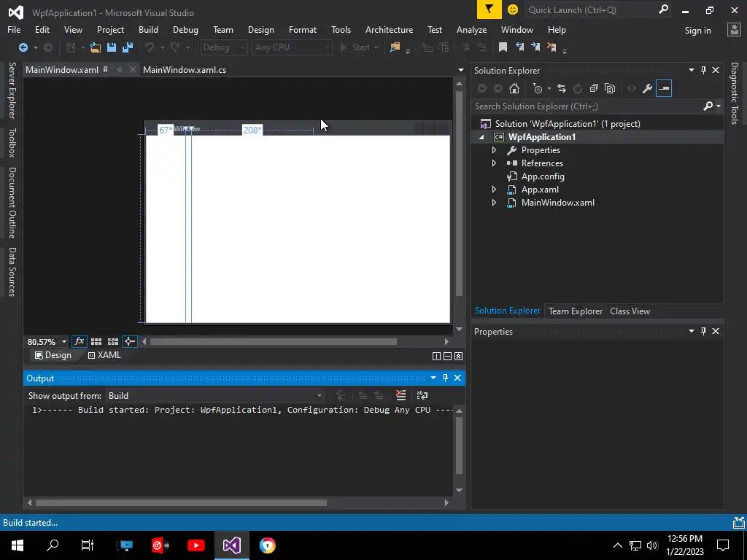Open the Diagnostic Tools side tab
747x560 pixels.
point(734,93)
